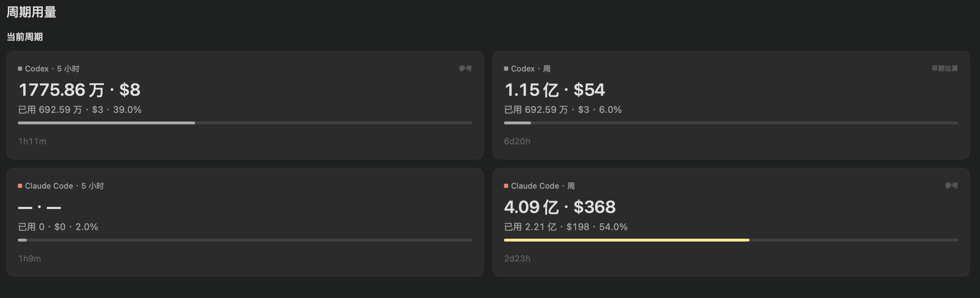980x298 pixels.
Task: Click the 6d20h reset countdown
Action: click(x=517, y=141)
